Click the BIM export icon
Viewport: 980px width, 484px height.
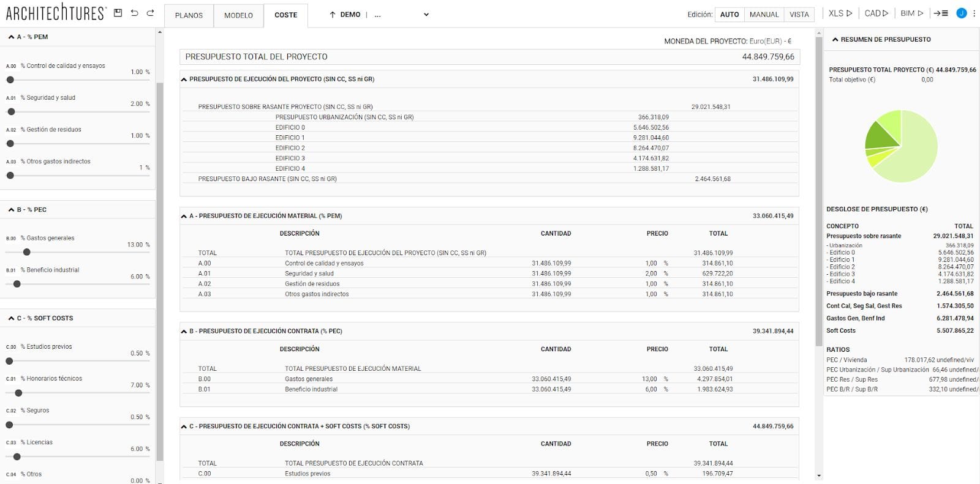(911, 13)
